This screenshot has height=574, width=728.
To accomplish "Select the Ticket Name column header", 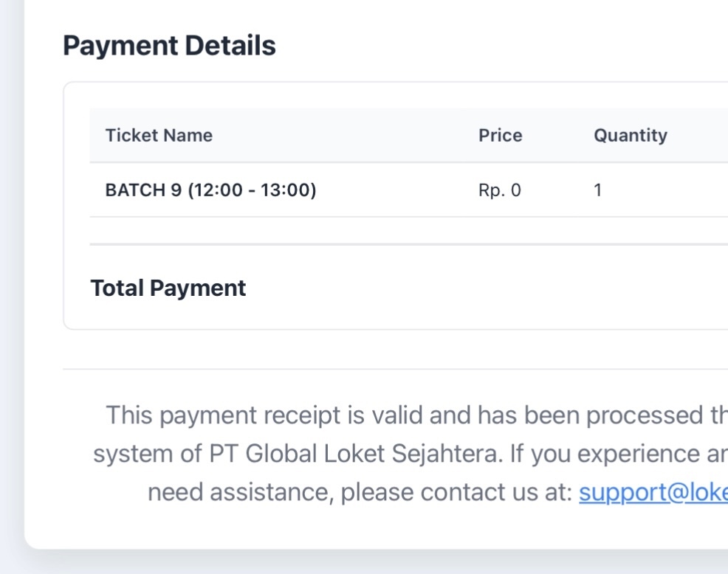I will pyautogui.click(x=159, y=135).
